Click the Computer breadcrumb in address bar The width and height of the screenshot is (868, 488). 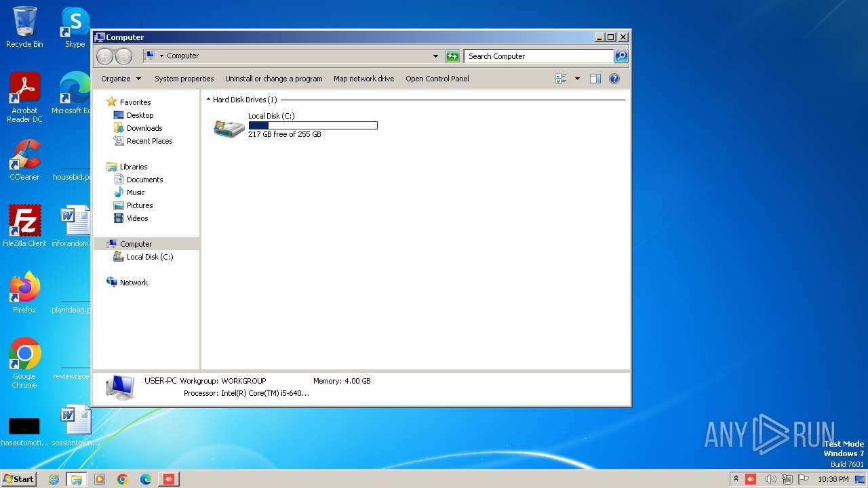(183, 56)
